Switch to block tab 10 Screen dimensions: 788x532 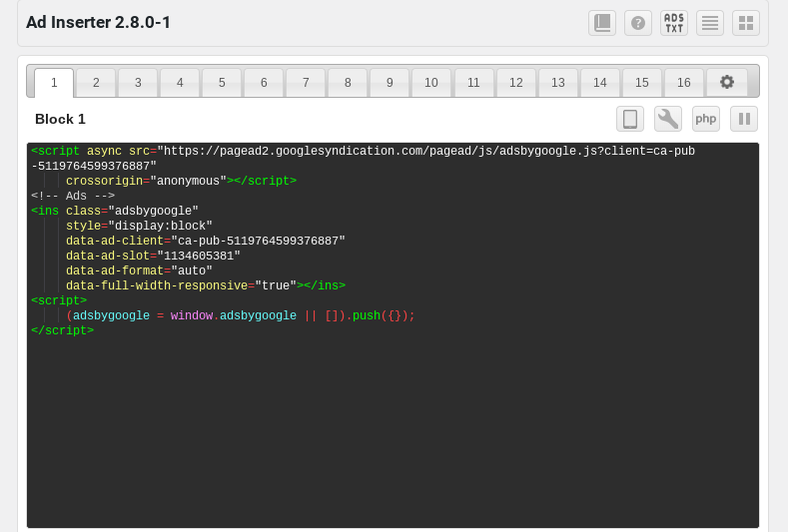431,83
